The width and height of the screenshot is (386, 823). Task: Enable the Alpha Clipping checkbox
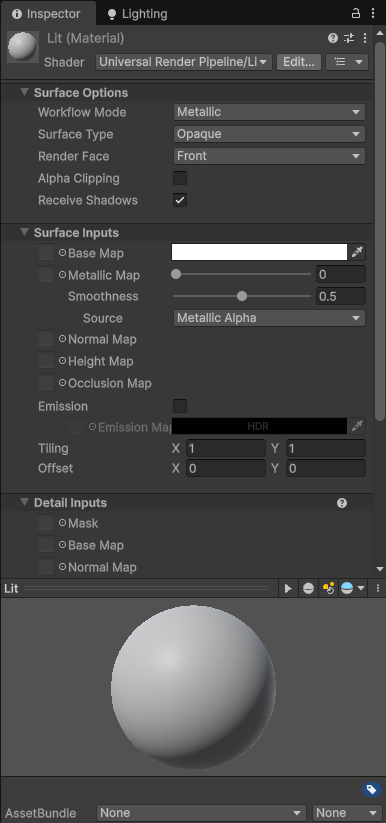pyautogui.click(x=180, y=178)
